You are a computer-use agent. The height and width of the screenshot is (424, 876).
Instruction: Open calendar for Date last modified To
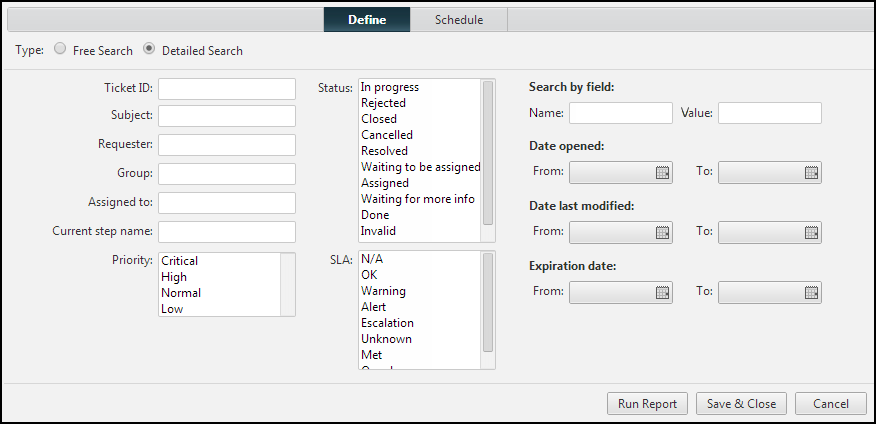[x=811, y=232]
